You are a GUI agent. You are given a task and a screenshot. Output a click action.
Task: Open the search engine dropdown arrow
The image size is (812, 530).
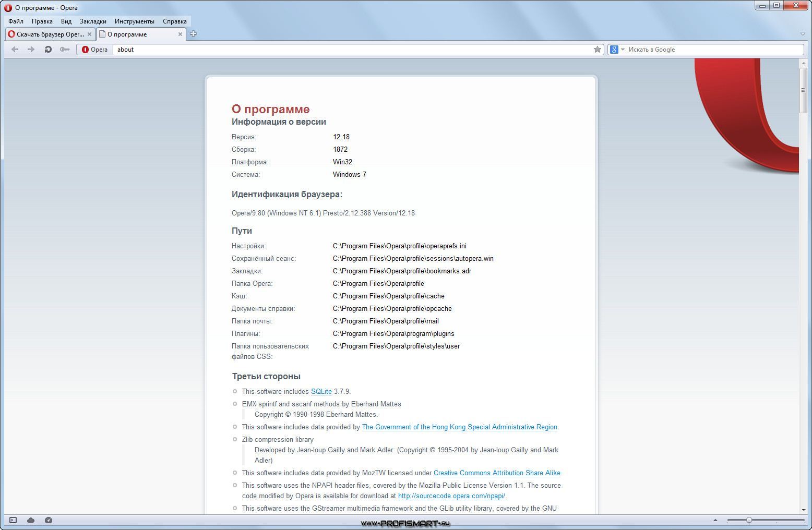point(623,50)
